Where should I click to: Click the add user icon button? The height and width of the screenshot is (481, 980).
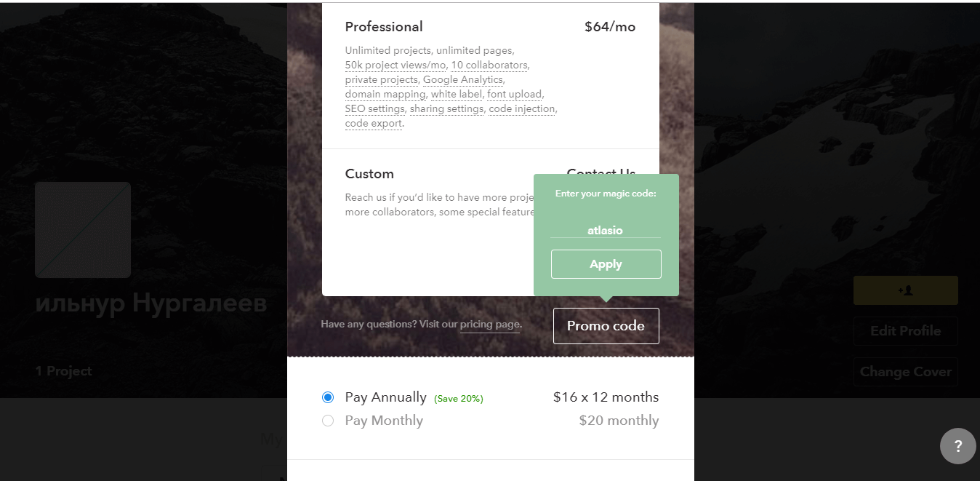pyautogui.click(x=905, y=290)
